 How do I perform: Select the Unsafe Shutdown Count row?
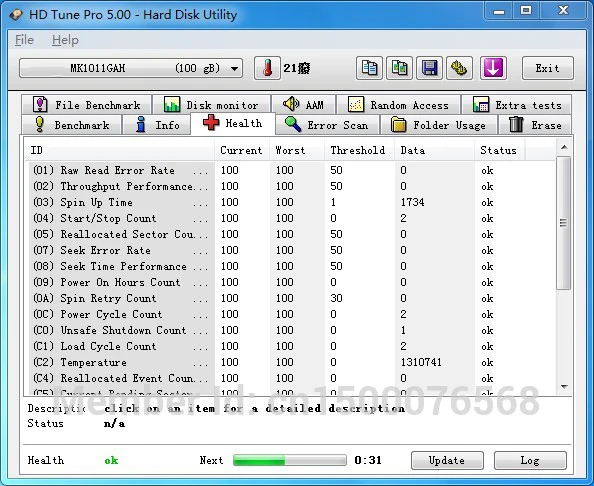click(x=292, y=330)
